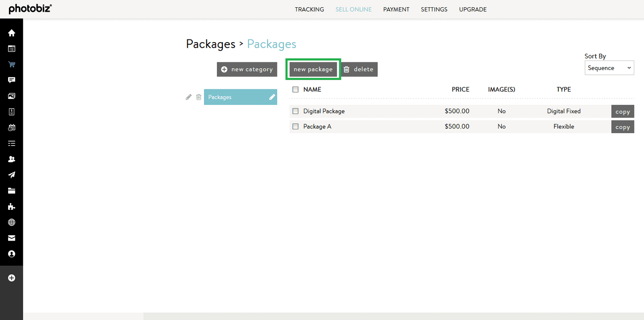Image resolution: width=644 pixels, height=320 pixels.
Task: Click the account profile icon in sidebar
Action: [12, 254]
